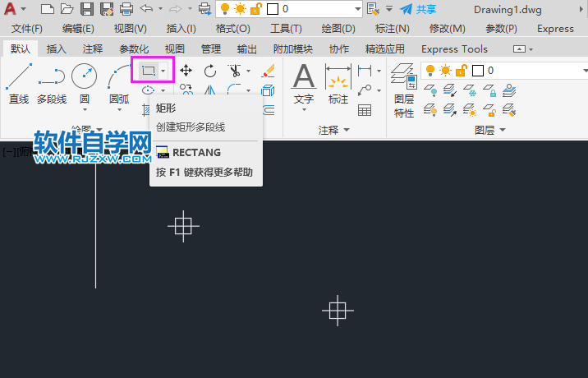Screen dimensions: 588x378
Task: Click the layer Unlock open padlock icon
Action: click(489, 110)
